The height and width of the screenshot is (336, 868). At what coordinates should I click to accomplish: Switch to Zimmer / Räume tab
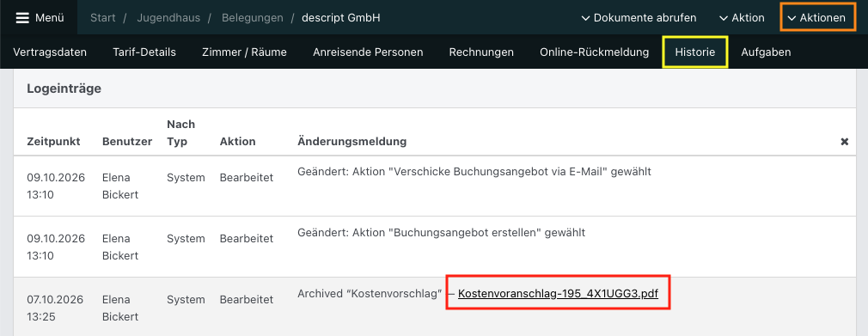244,52
